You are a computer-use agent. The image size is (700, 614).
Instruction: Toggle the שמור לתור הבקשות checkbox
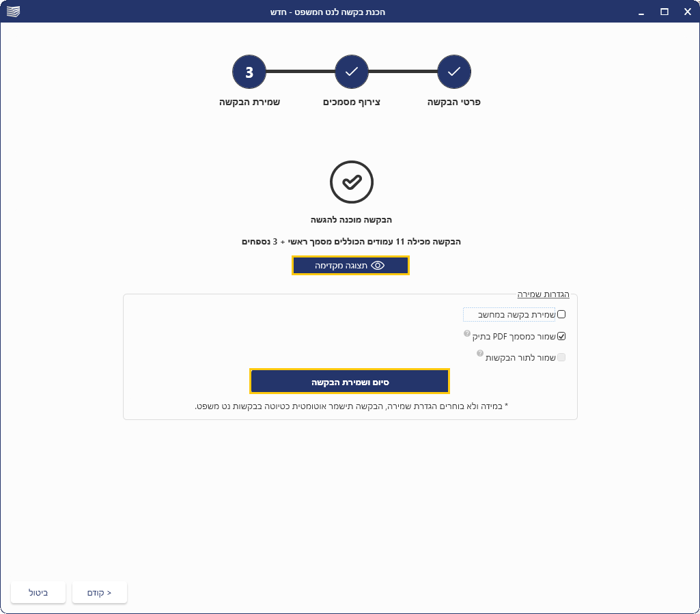(561, 357)
